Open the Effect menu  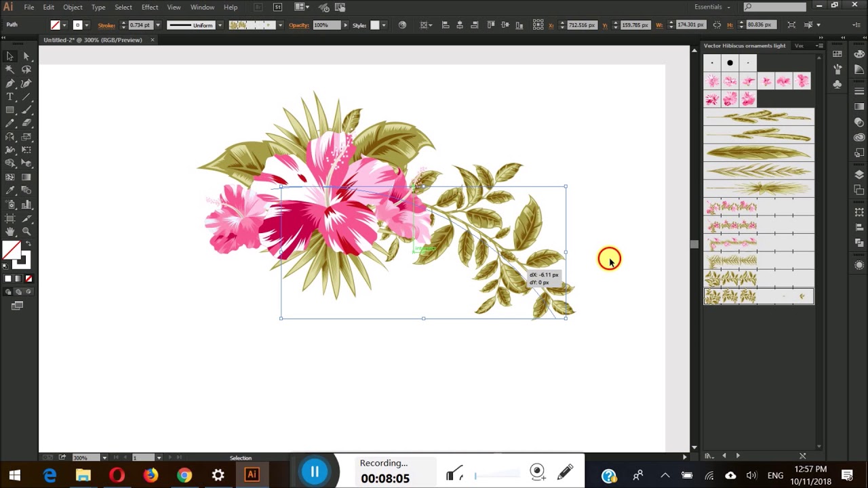pyautogui.click(x=150, y=7)
